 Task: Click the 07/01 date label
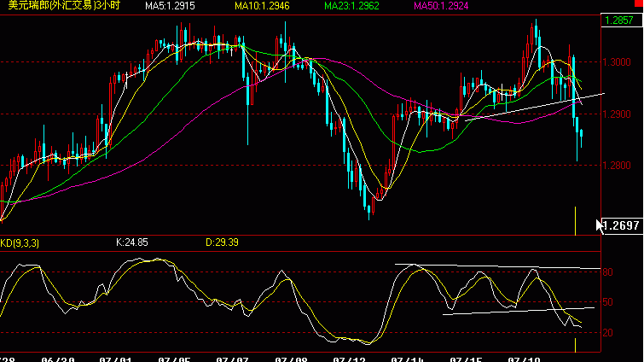115,359
